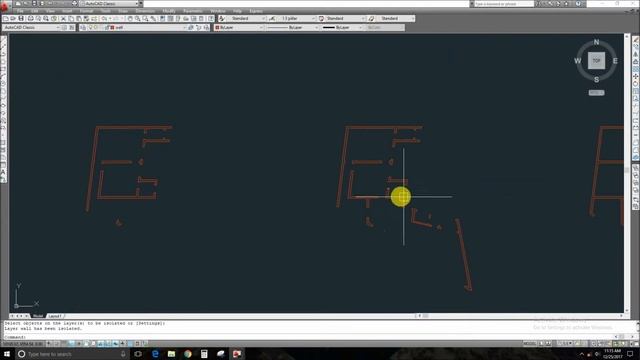Select the Move tool in Modify toolbar
The image size is (640, 360).
(x=636, y=76)
